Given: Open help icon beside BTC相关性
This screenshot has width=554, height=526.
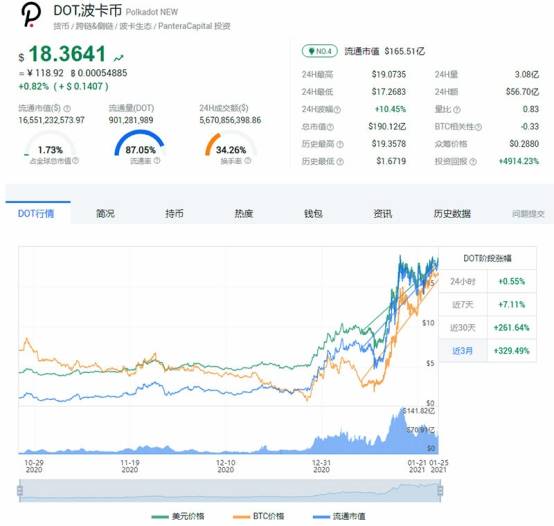Looking at the screenshot, I should [478, 127].
